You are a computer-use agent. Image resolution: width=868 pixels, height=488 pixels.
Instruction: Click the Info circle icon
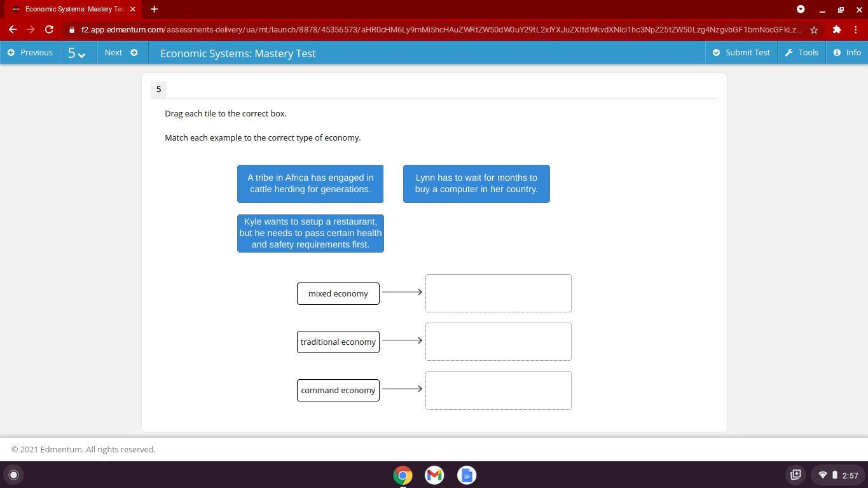(837, 53)
